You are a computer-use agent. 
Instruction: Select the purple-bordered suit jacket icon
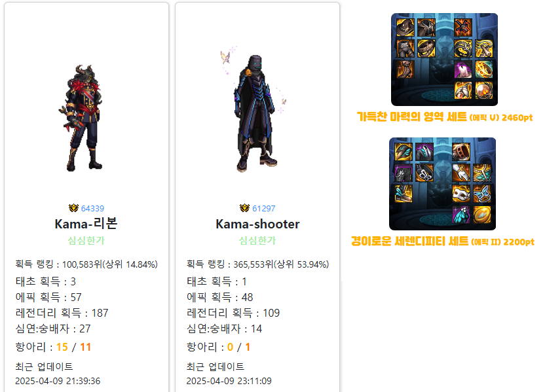click(424, 152)
